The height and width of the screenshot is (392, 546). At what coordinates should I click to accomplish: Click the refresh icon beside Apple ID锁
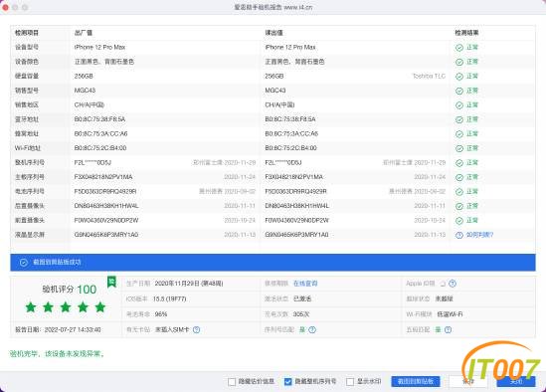443,284
